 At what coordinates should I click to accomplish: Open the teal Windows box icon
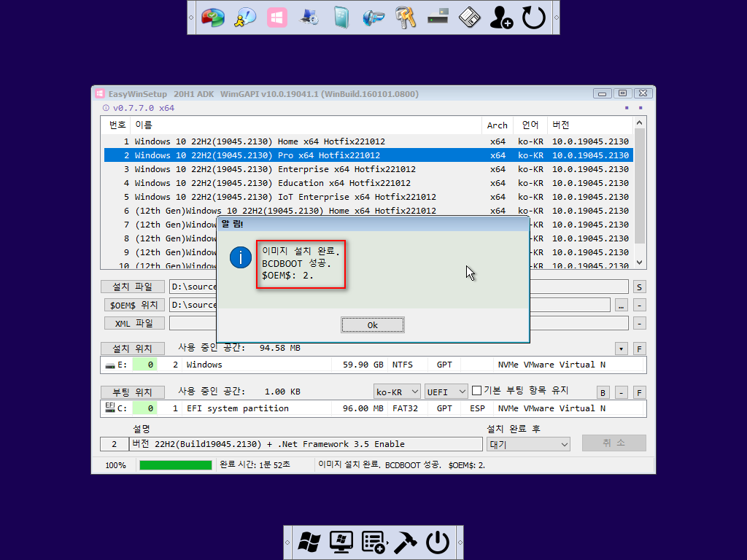341,17
